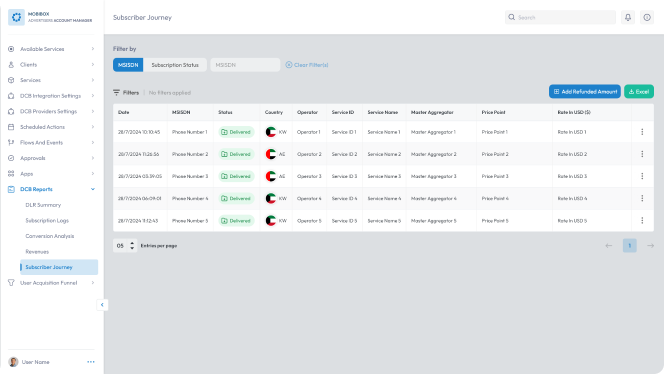Click Apps grid icon in sidebar
The image size is (664, 374).
click(11, 174)
